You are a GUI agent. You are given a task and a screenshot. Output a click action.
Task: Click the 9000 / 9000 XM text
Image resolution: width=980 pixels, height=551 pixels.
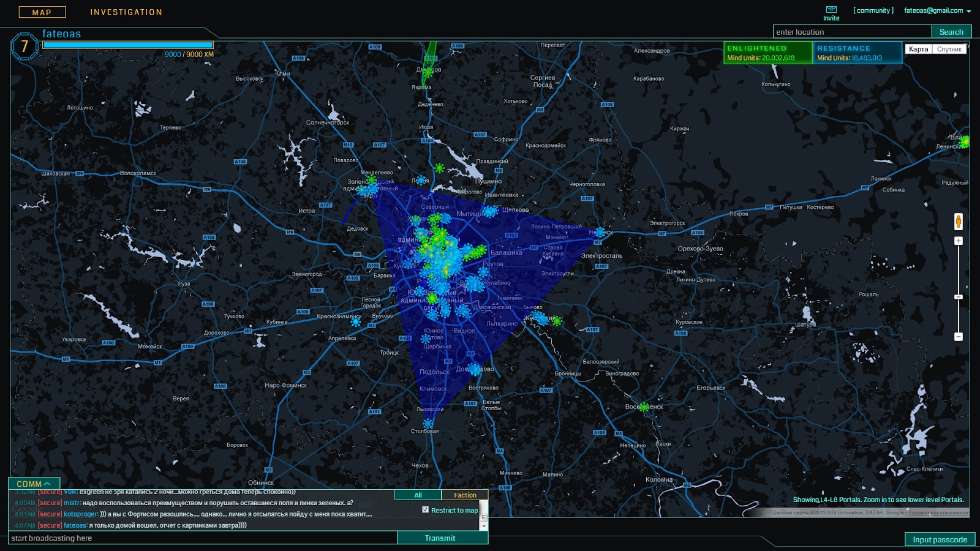[x=189, y=54]
